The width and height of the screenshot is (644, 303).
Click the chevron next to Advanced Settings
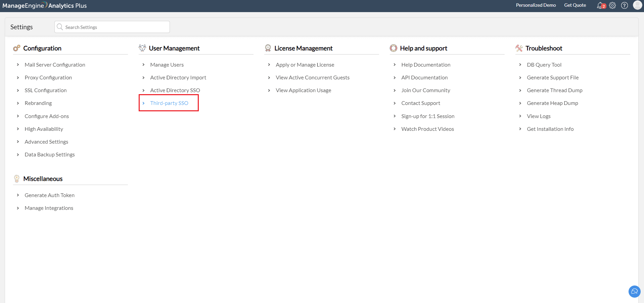[x=18, y=142]
